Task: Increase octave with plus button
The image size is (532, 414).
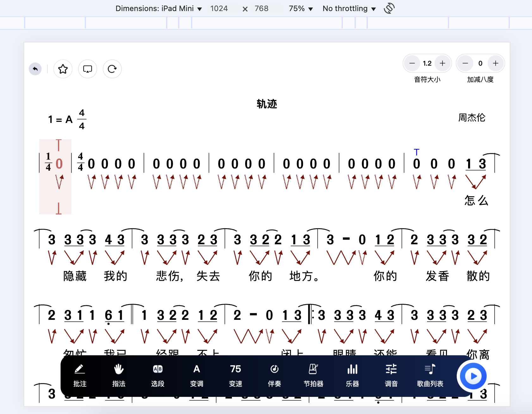Action: 496,63
